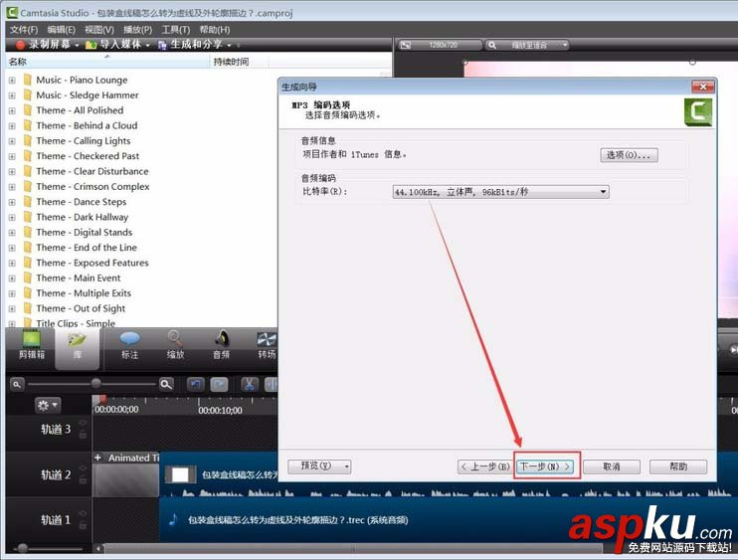The image size is (738, 560).
Task: Click the timeline undo icon
Action: [x=196, y=385]
